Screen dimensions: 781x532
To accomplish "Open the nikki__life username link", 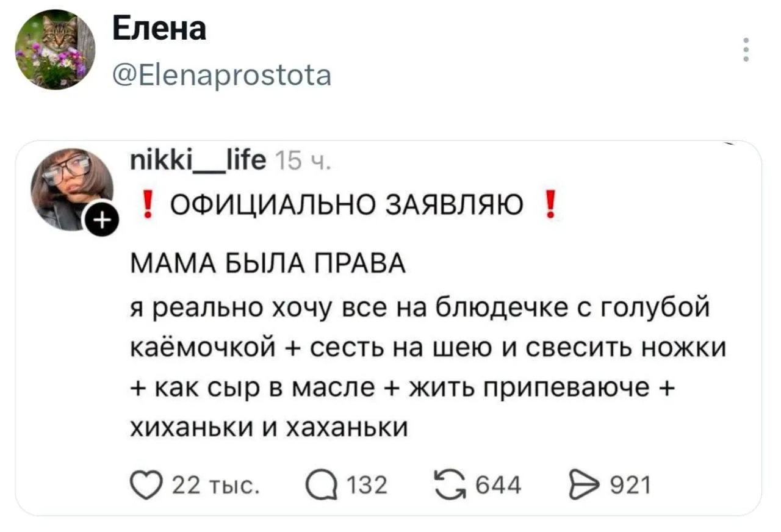I will (x=198, y=163).
